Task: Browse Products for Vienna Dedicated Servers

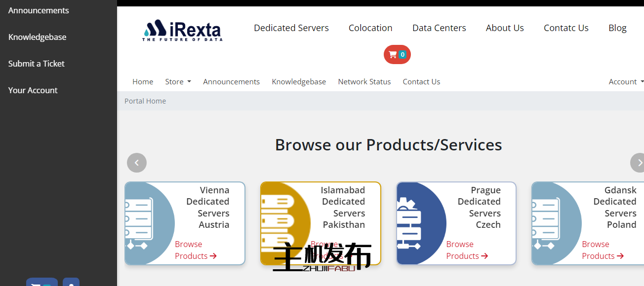Action: [x=196, y=250]
